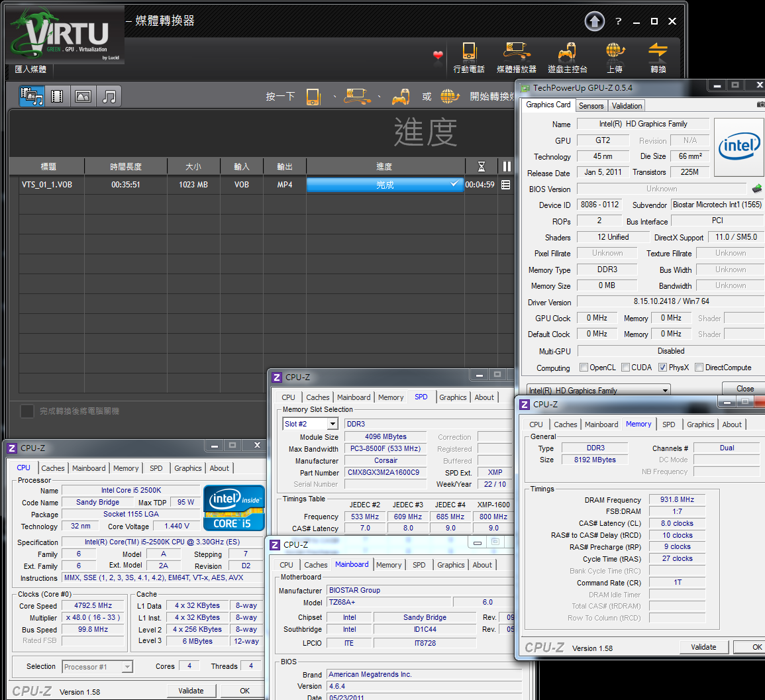Click the Z icon of CPU-Z SPD window
765x700 pixels.
[277, 377]
